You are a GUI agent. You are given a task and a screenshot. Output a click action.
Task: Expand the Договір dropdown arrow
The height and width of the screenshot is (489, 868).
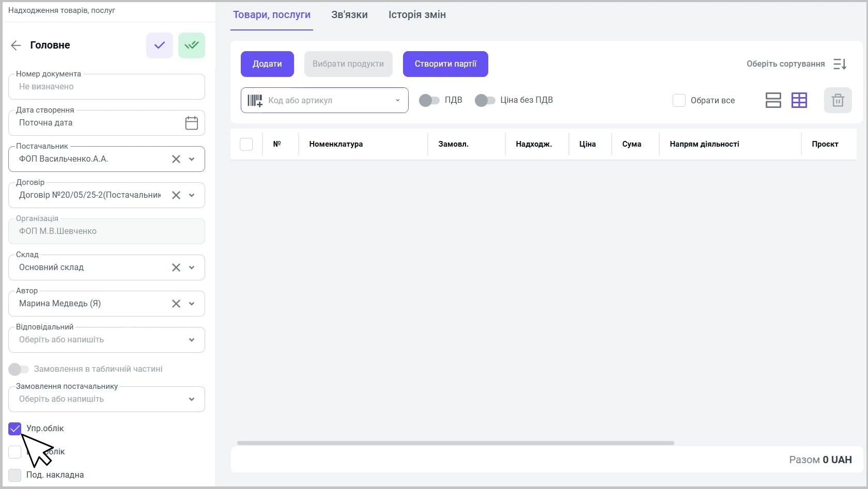pos(192,195)
